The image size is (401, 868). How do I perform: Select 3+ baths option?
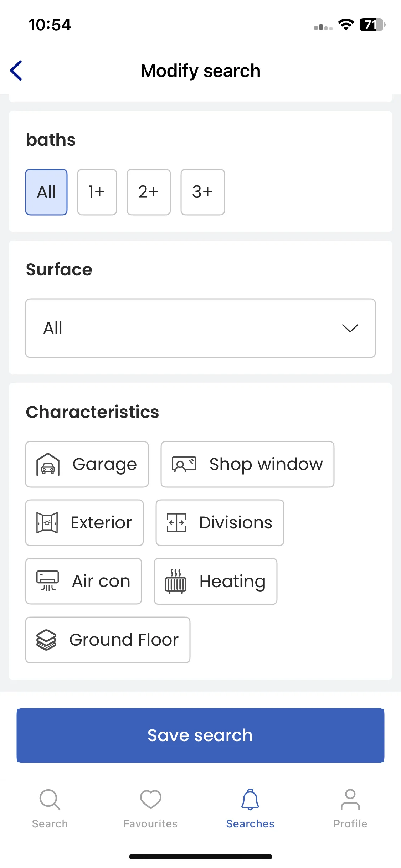point(202,192)
